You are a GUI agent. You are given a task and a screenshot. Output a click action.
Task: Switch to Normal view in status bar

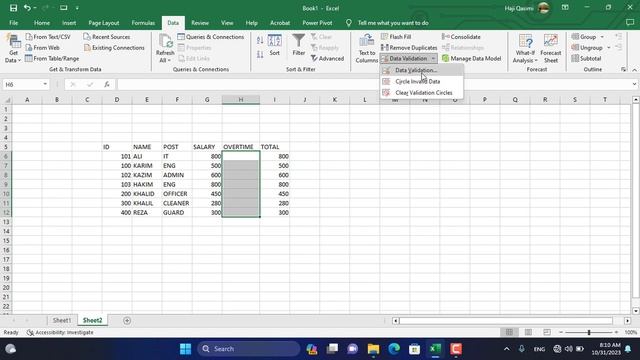pos(509,332)
